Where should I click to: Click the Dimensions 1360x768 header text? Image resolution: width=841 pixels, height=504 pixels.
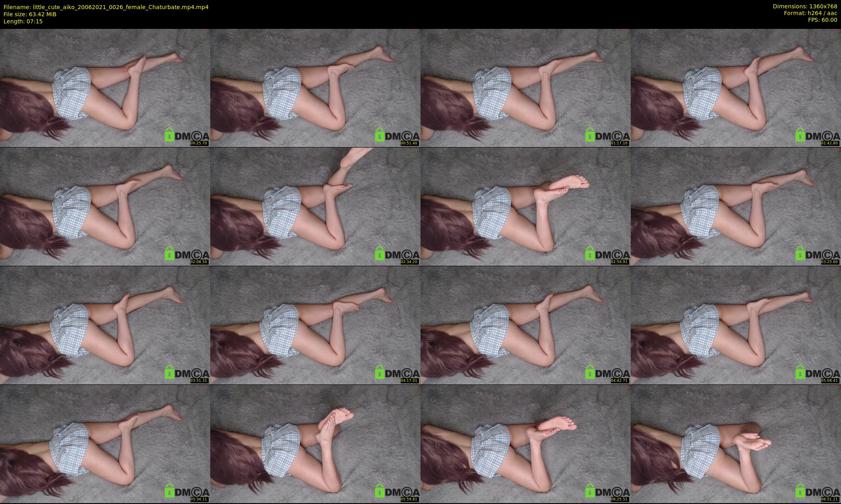pyautogui.click(x=805, y=6)
